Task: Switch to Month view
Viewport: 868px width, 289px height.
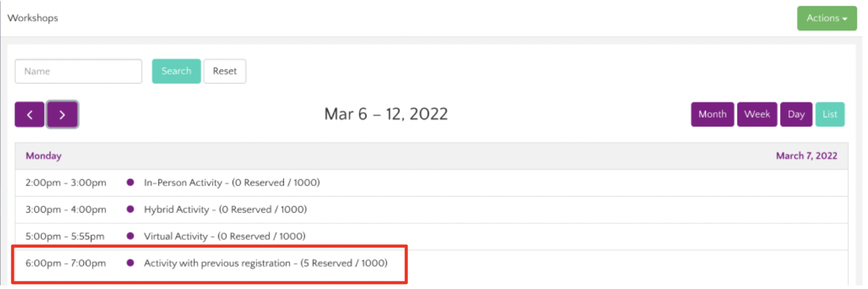Action: (x=712, y=114)
